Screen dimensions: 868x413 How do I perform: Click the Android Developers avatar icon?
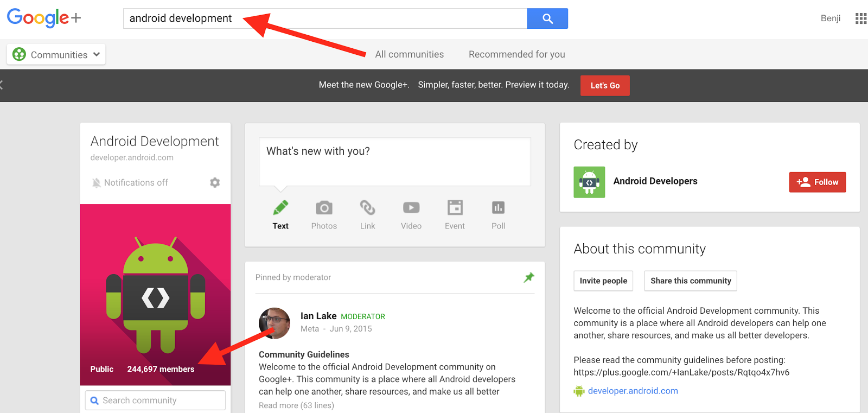589,182
